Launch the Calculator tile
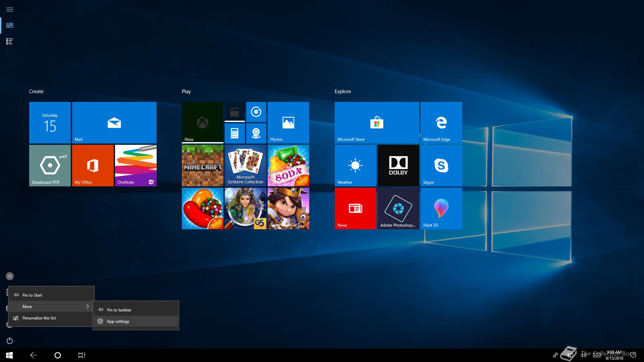644x362 pixels. [x=235, y=133]
